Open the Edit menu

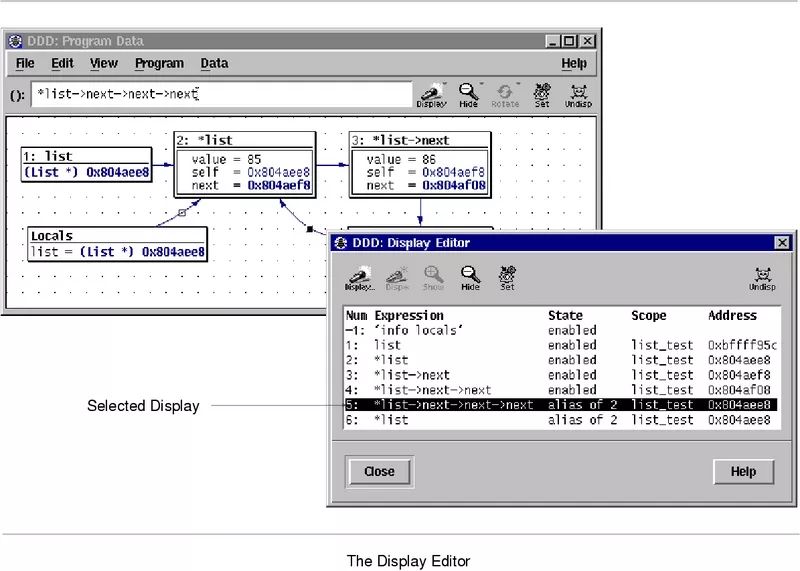[62, 63]
